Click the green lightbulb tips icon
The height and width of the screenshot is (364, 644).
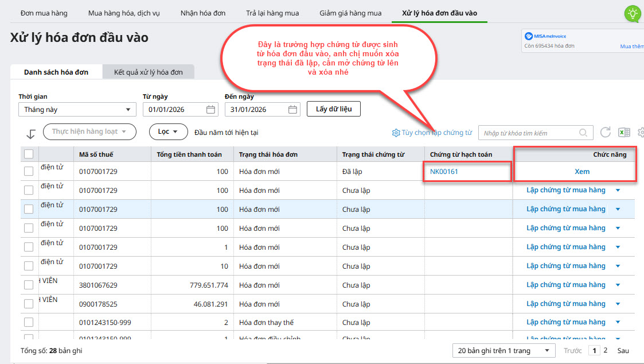[633, 13]
